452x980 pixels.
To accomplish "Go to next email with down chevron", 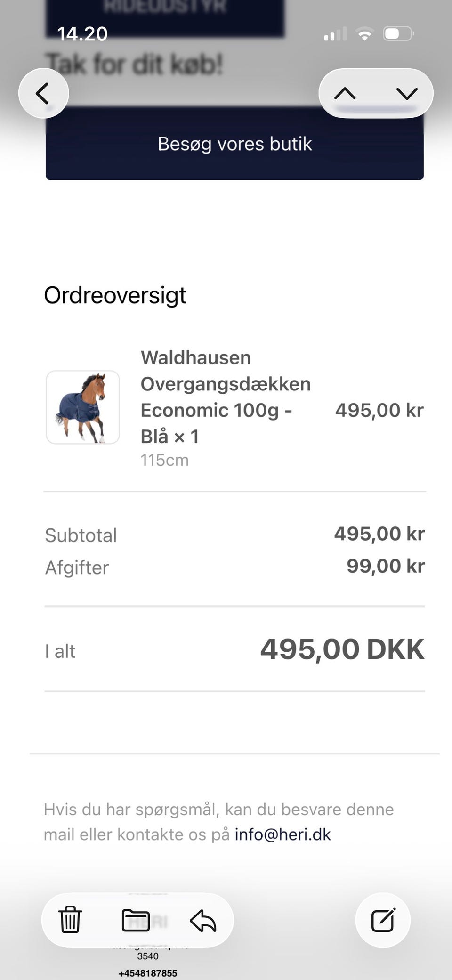I will (x=407, y=93).
